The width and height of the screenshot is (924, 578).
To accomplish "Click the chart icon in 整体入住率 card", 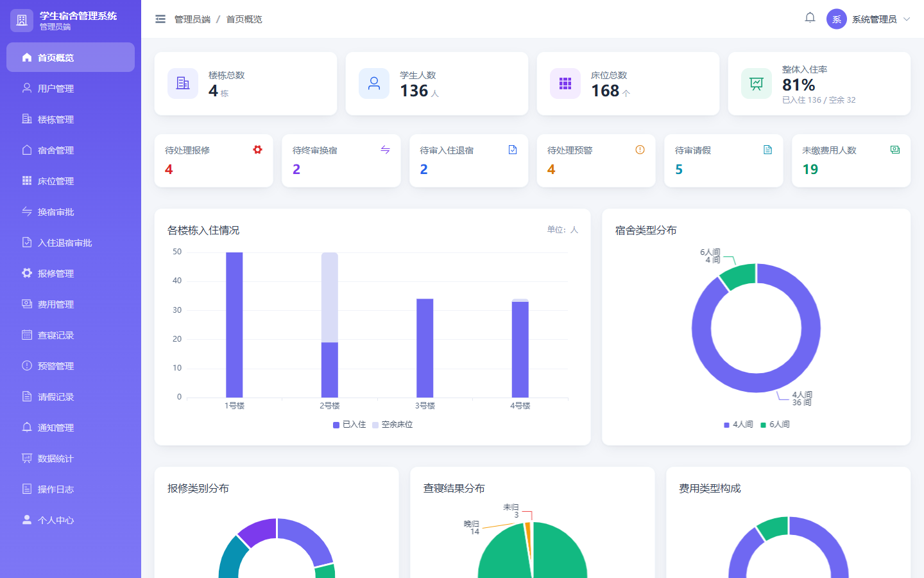I will point(757,83).
